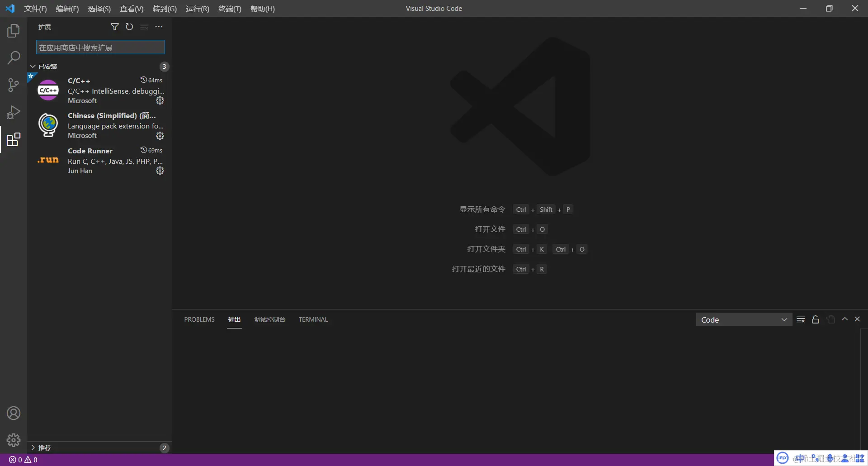Open the 查看(V) menu
Image resolution: width=868 pixels, height=466 pixels.
tap(132, 9)
